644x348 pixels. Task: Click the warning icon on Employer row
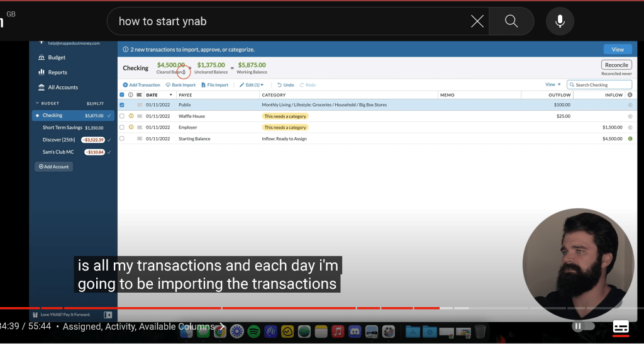131,127
